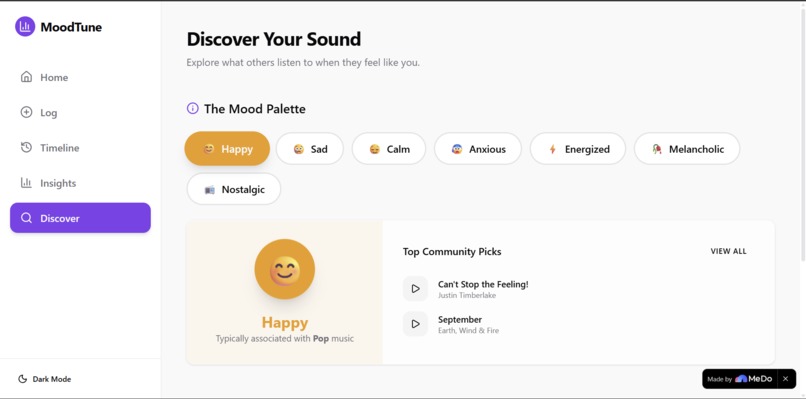The height and width of the screenshot is (399, 806).
Task: Click the orange Happy label in card
Action: click(285, 322)
